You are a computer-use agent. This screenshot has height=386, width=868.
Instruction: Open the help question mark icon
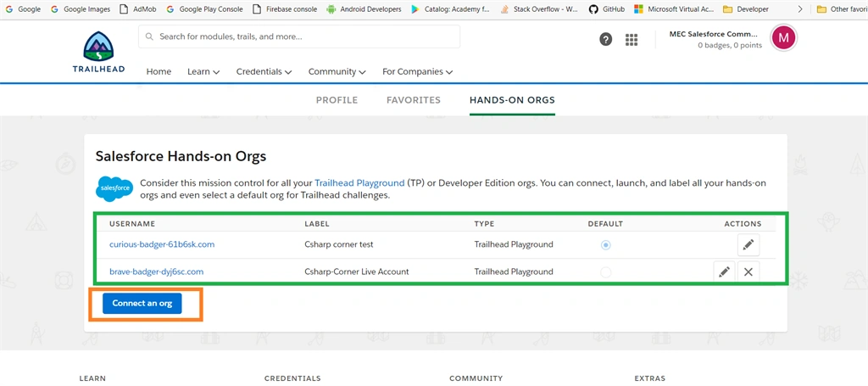click(606, 39)
